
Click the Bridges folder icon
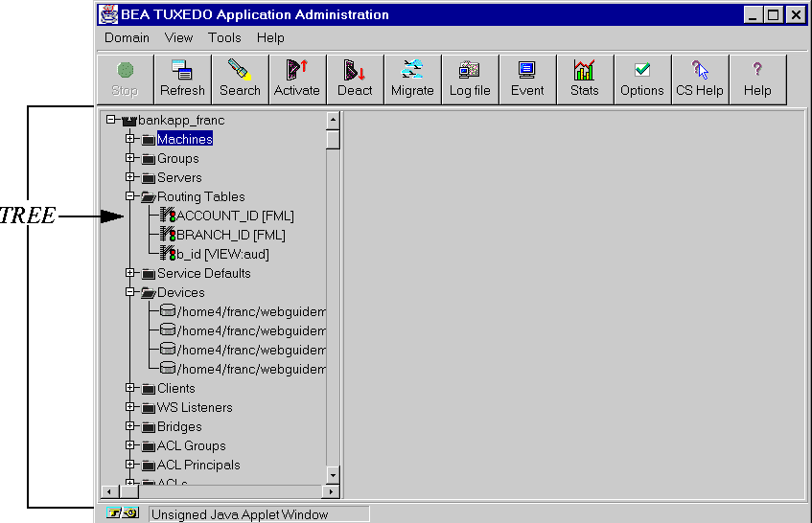[149, 427]
